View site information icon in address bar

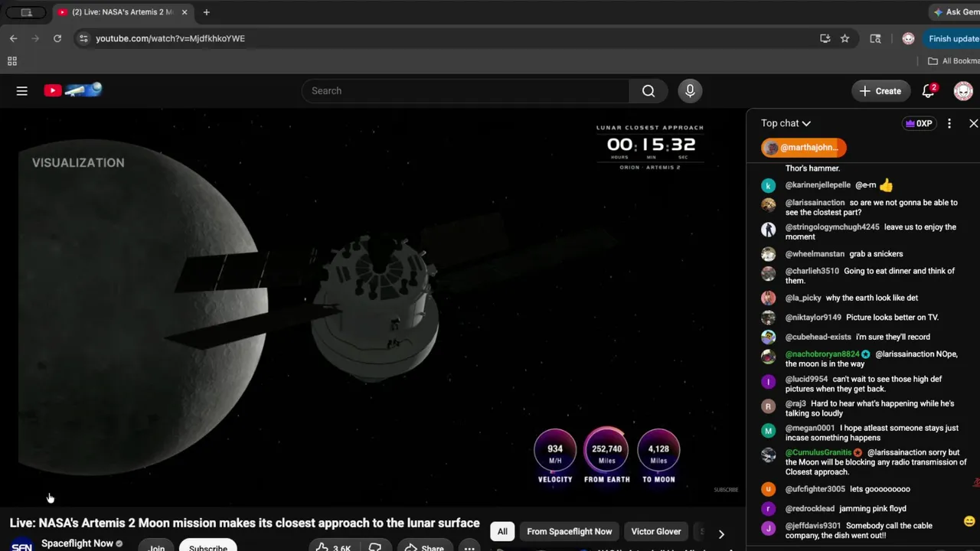[83, 38]
